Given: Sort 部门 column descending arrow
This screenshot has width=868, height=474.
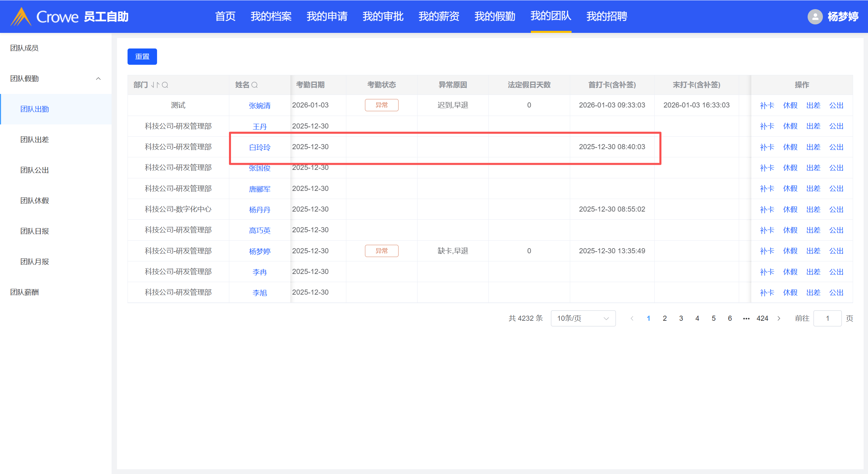Looking at the screenshot, I should (153, 85).
